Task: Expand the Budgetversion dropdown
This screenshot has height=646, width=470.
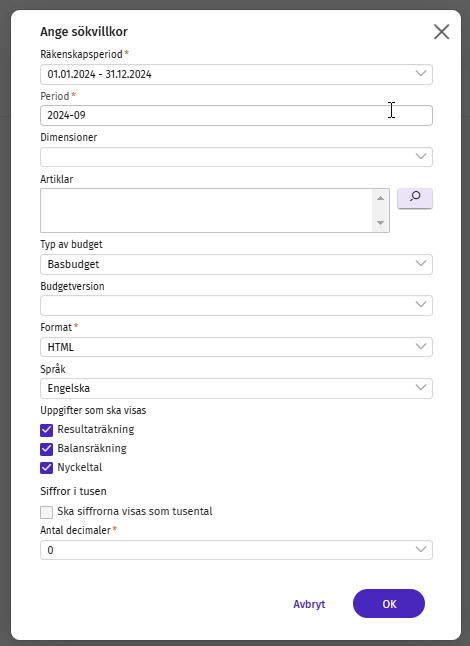Action: pyautogui.click(x=236, y=305)
